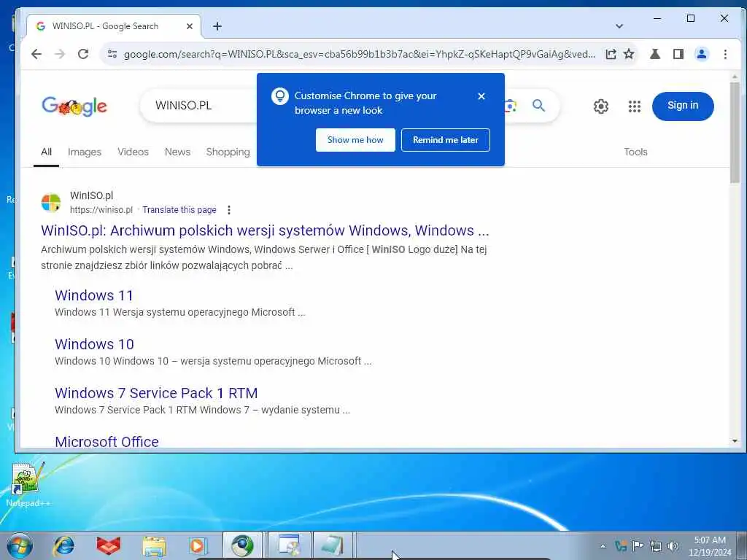Open volume speaker tray icon
The height and width of the screenshot is (560, 747).
point(673,546)
